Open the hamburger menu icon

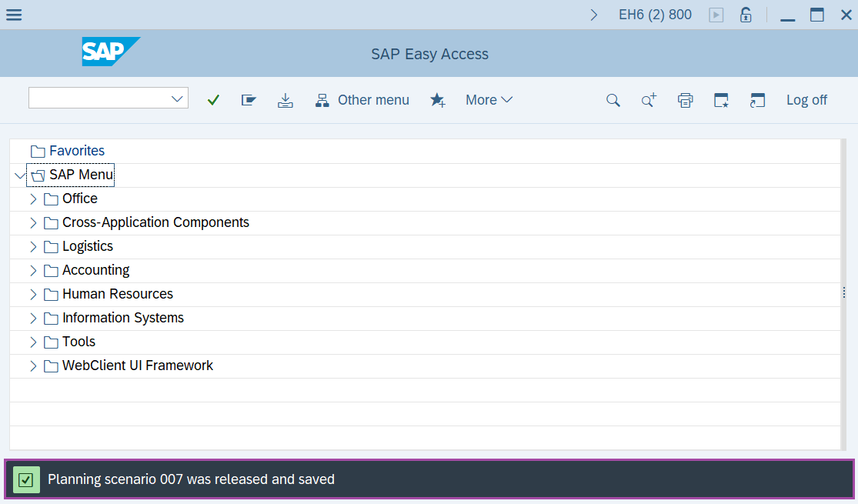(14, 15)
